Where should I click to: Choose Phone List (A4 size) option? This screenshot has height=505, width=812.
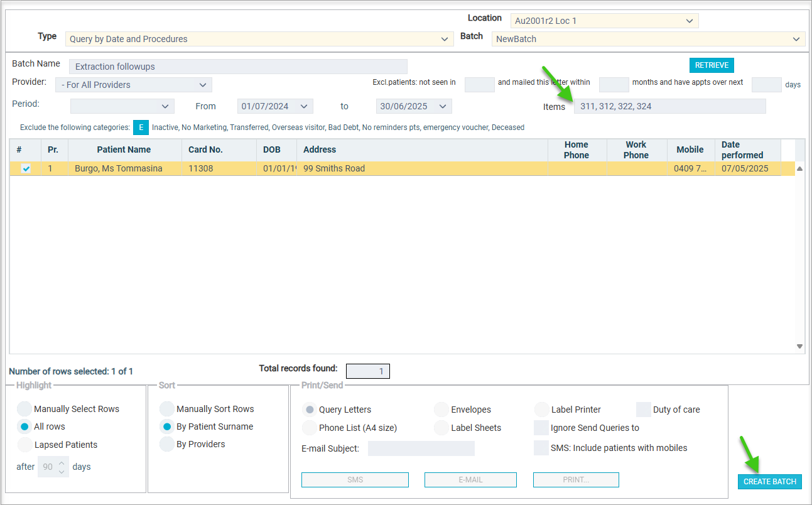[x=310, y=428]
